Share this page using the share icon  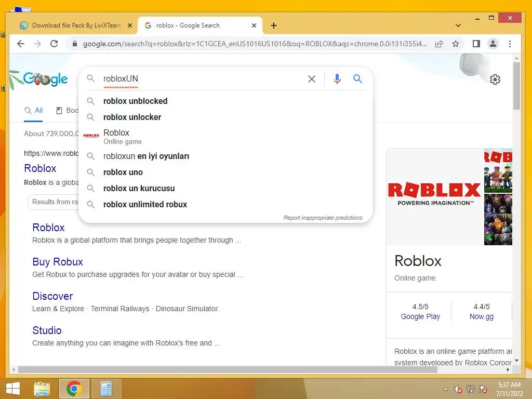(439, 44)
